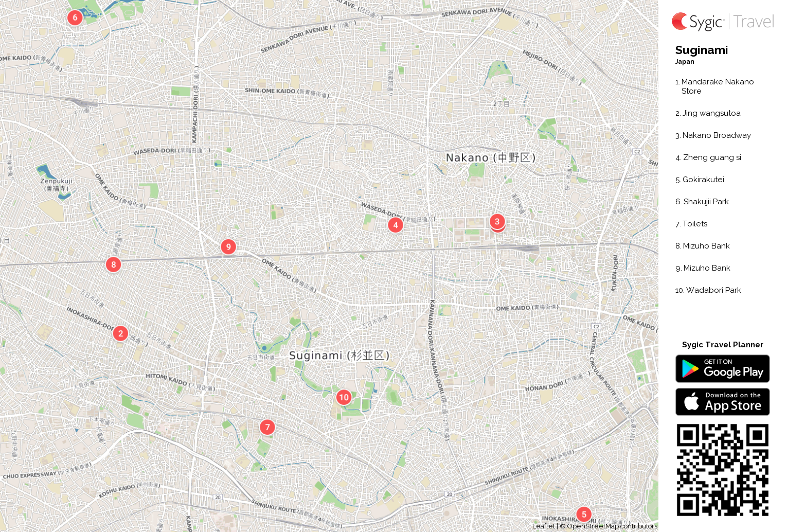
Task: Click Gokirakutei in the places list
Action: (700, 180)
